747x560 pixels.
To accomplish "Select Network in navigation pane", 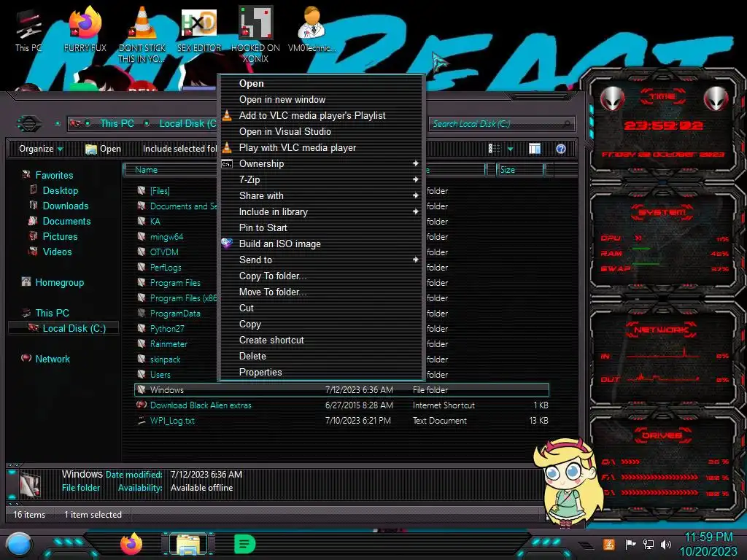I will tap(53, 359).
